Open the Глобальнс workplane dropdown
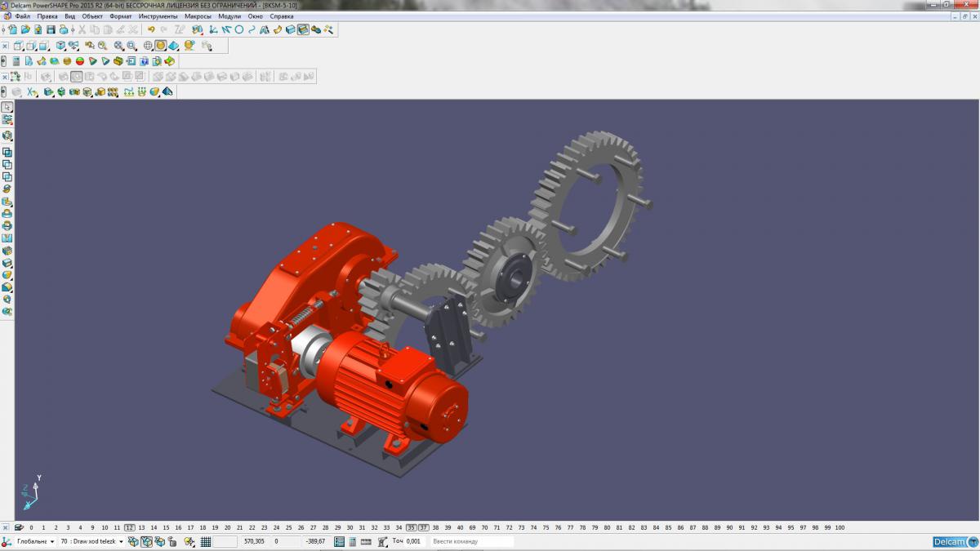This screenshot has width=980, height=551. click(x=52, y=541)
